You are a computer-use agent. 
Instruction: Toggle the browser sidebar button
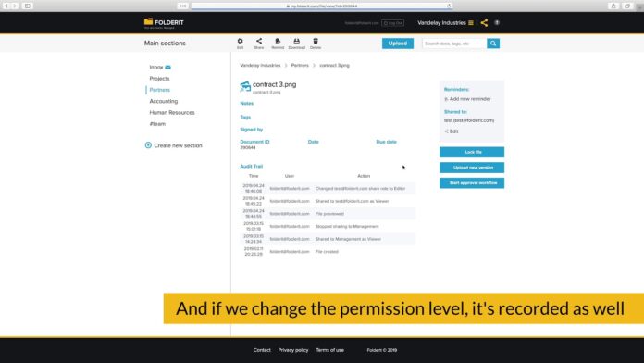28,6
